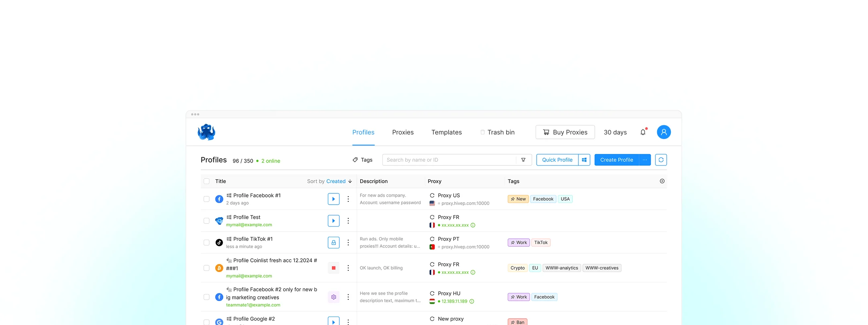Switch to the Proxies tab

click(x=403, y=132)
